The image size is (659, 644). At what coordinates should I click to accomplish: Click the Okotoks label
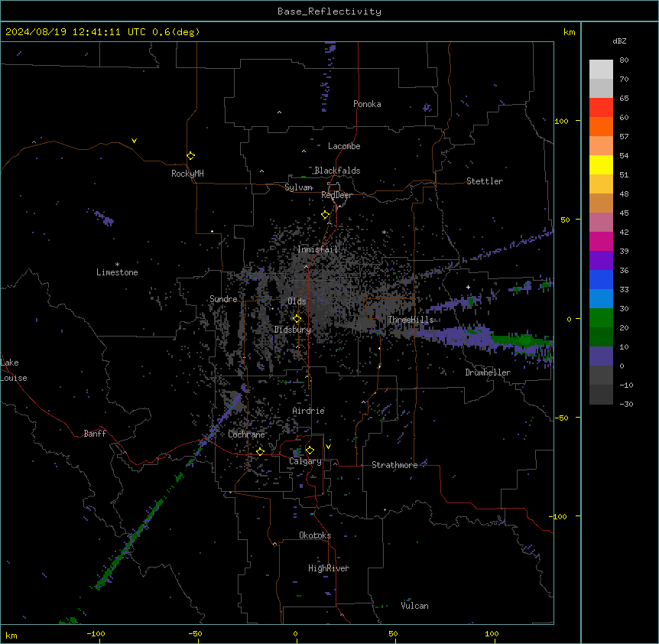(315, 535)
